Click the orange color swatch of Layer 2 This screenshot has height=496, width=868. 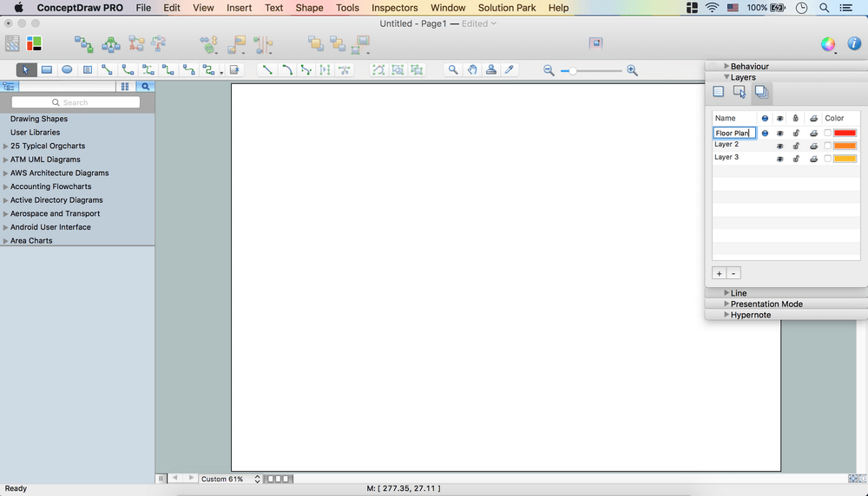845,146
